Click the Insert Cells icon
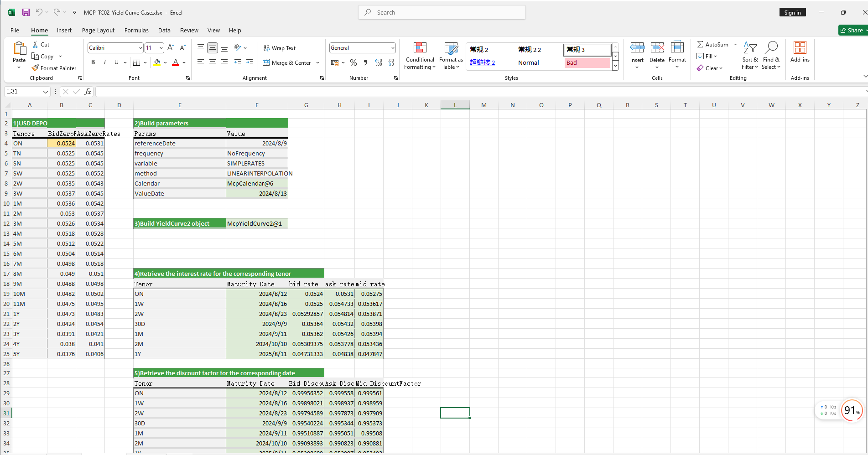The image size is (868, 455). pos(637,47)
